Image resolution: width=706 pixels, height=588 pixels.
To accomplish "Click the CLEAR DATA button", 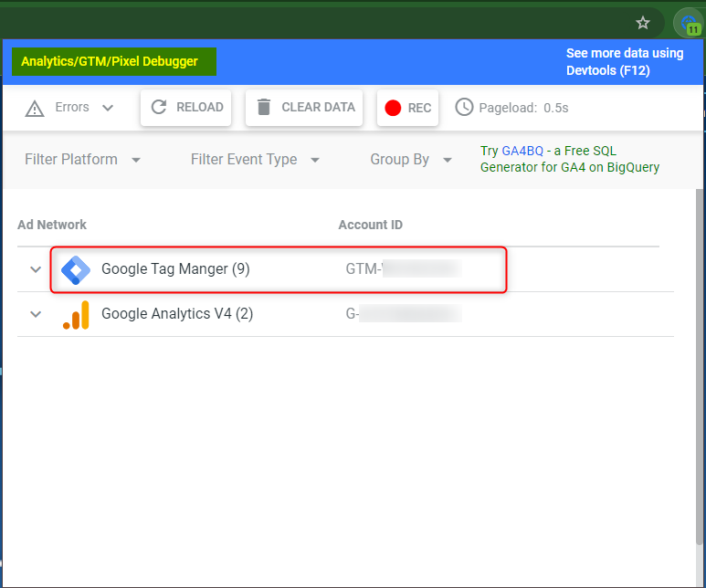I will pos(304,107).
